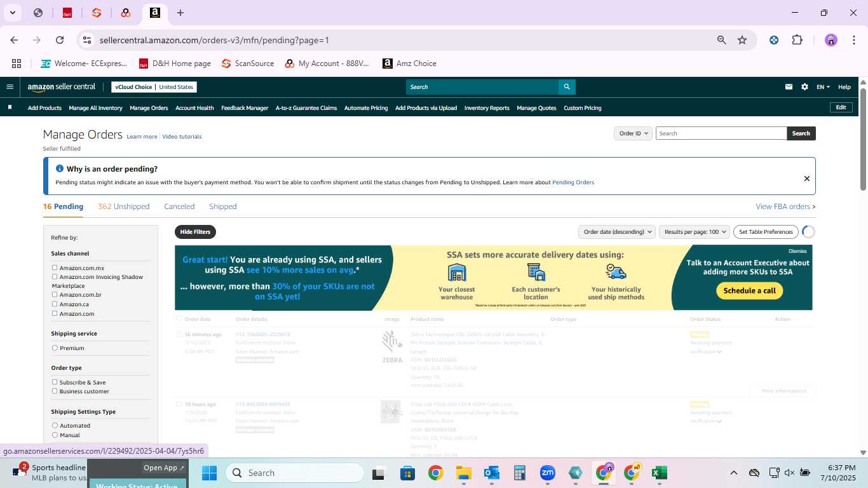Click the Schedule a call button
The image size is (868, 488).
coord(750,290)
